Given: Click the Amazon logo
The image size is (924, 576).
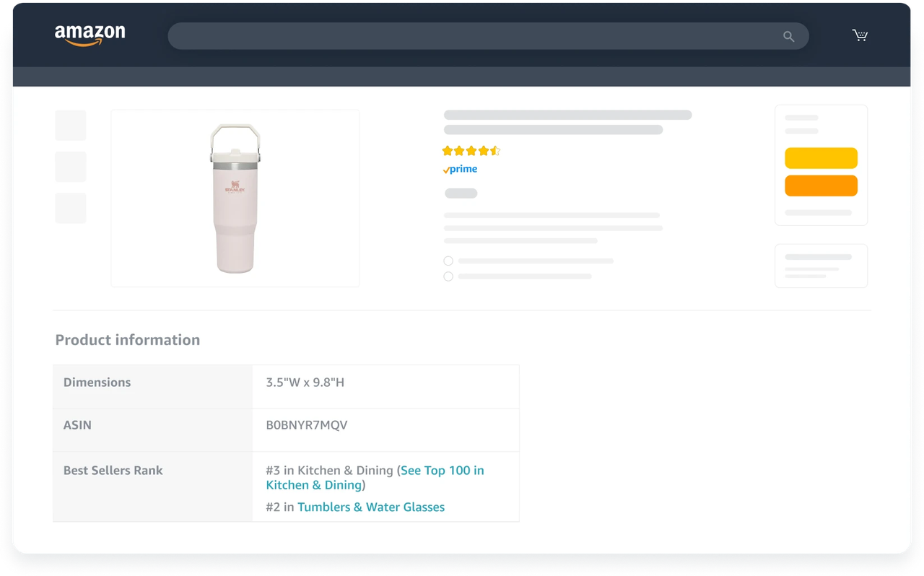Looking at the screenshot, I should (90, 35).
